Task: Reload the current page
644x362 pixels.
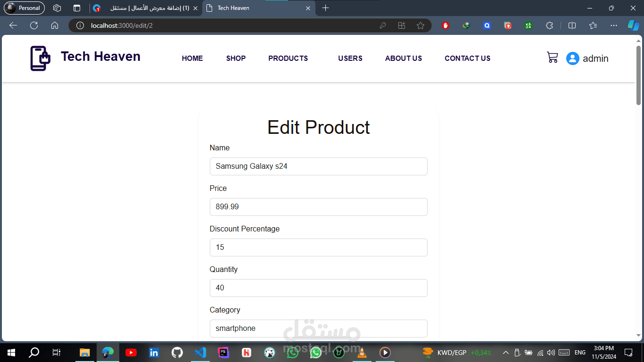Action: [34, 25]
